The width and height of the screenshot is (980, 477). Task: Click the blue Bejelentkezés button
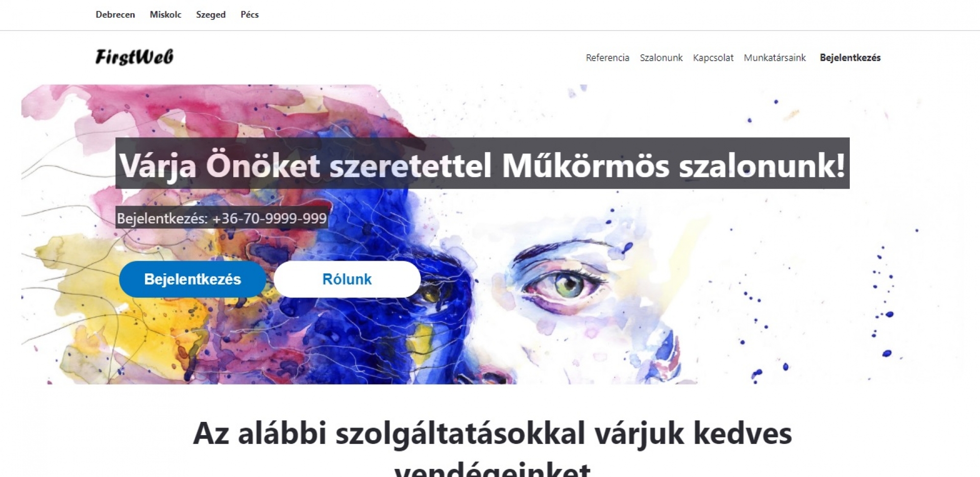(192, 279)
